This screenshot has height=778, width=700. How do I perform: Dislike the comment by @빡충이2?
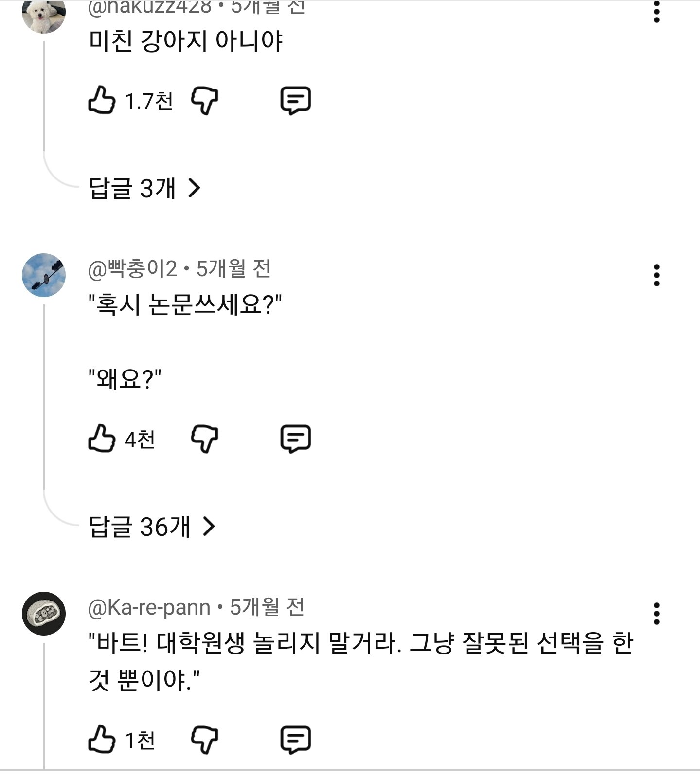[x=204, y=439]
